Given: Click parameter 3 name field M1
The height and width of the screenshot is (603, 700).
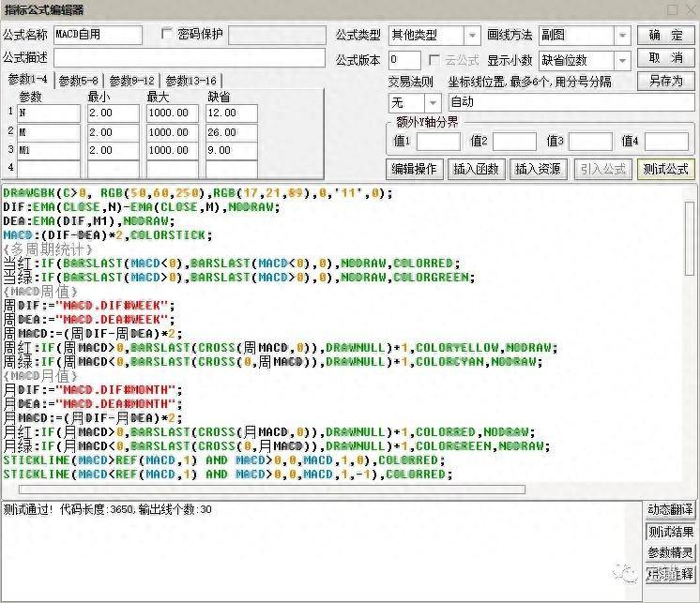Looking at the screenshot, I should click(49, 151).
